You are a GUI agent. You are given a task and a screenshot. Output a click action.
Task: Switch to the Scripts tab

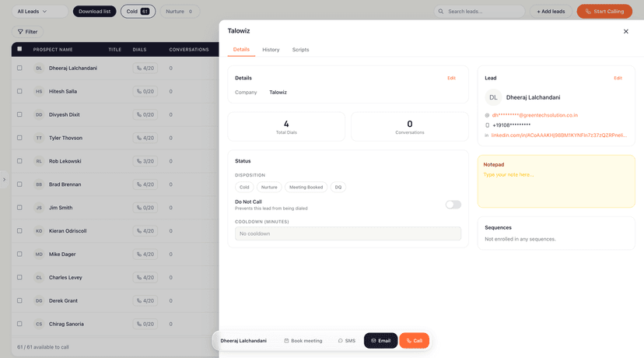coord(300,50)
